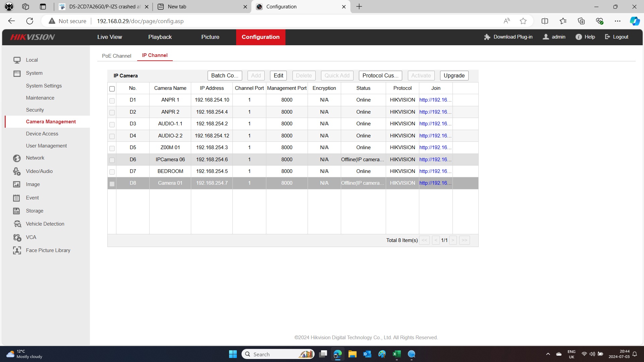Click Download Plug-in puzzle icon
This screenshot has height=362, width=644.
click(x=487, y=37)
